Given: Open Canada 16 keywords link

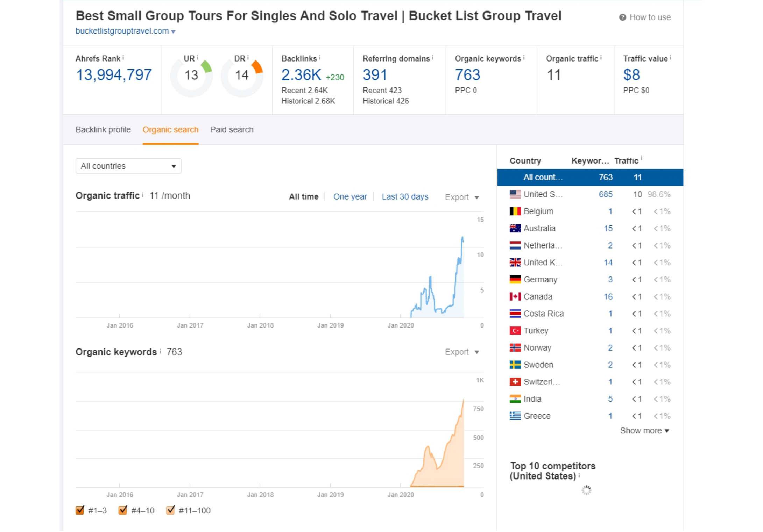Looking at the screenshot, I should pyautogui.click(x=608, y=297).
